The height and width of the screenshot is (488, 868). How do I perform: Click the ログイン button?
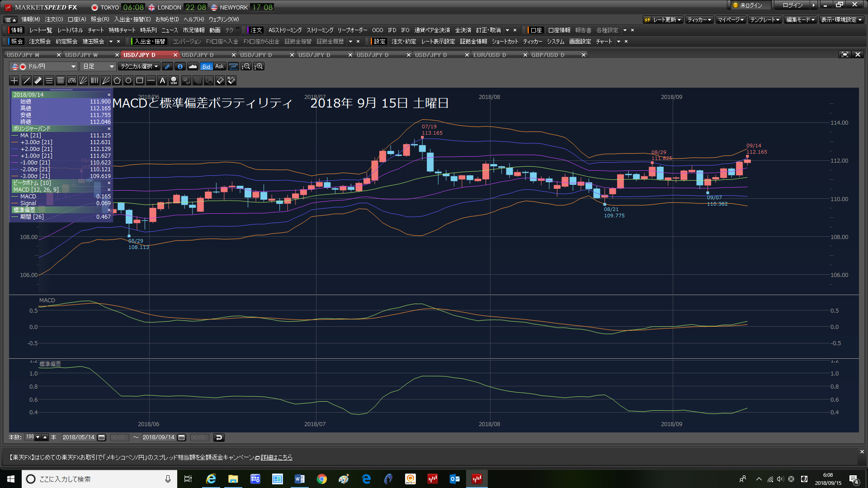point(793,5)
